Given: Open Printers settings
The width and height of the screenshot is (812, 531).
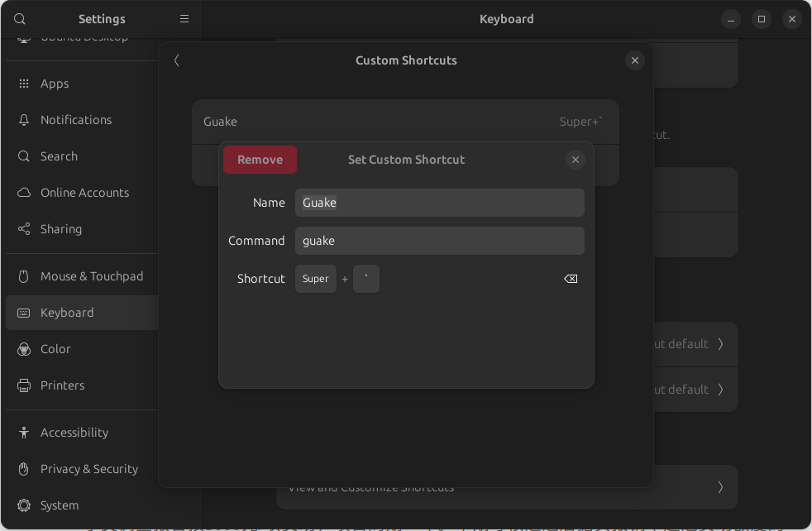Looking at the screenshot, I should coord(62,385).
